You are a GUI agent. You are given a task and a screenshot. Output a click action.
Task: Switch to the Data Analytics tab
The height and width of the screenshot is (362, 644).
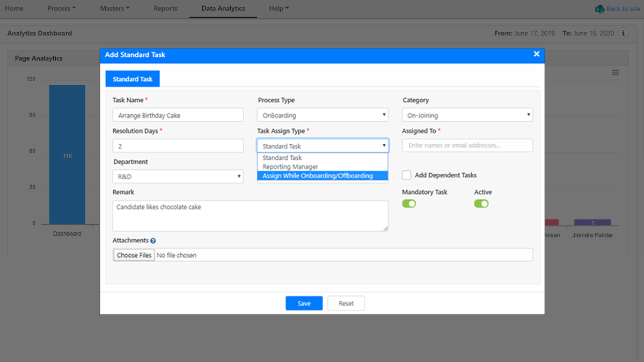point(223,9)
